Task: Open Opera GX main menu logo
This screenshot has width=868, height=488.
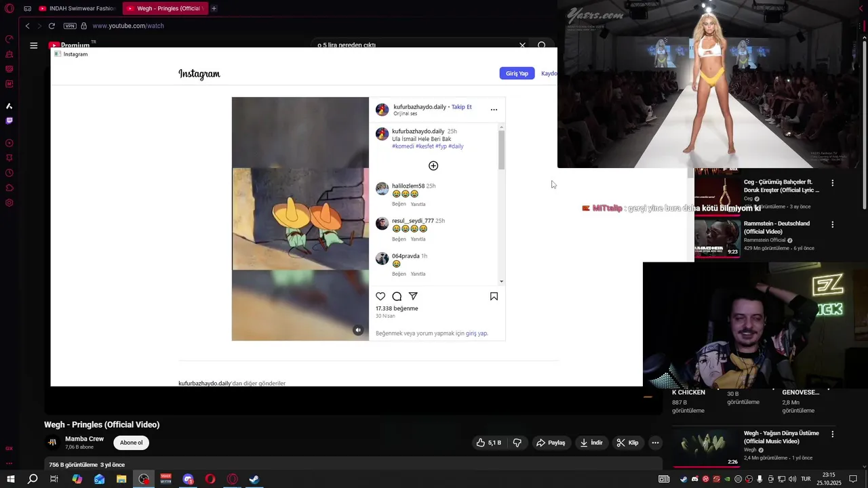Action: pyautogui.click(x=9, y=9)
